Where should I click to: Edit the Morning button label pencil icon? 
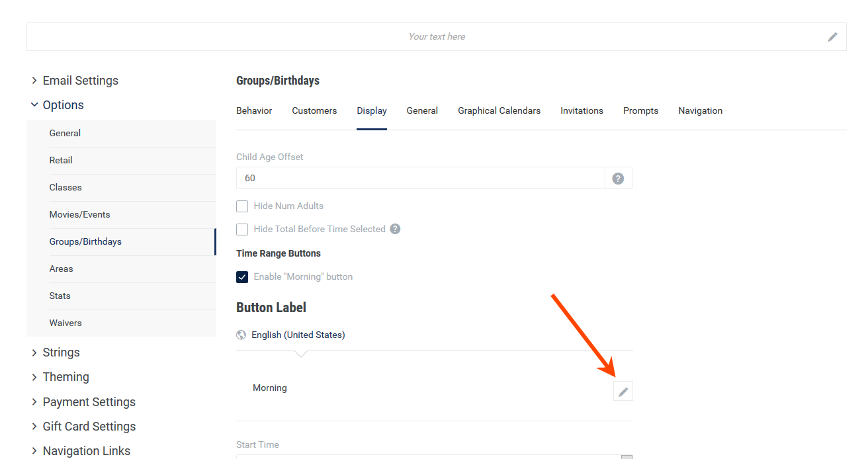[623, 392]
